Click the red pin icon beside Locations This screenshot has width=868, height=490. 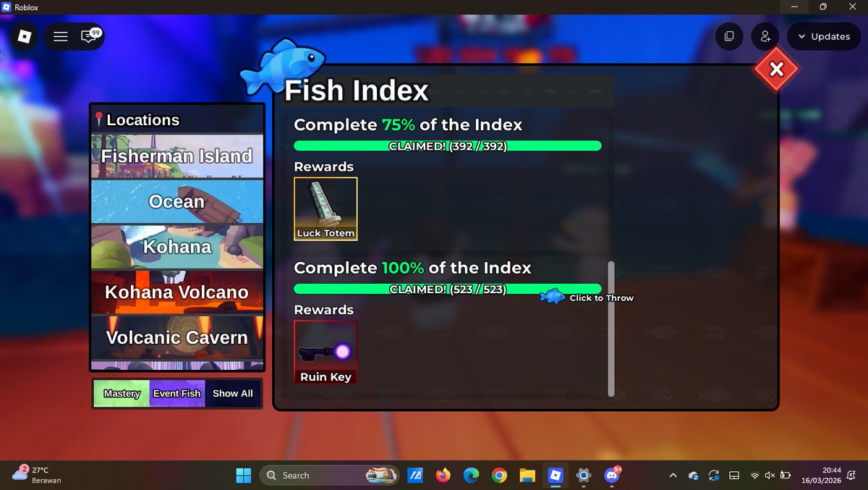[99, 120]
